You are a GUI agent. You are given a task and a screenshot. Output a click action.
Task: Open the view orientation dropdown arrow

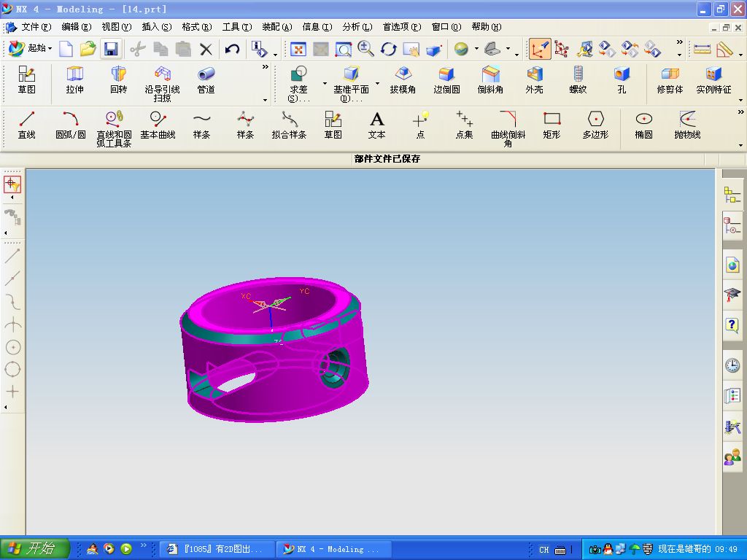(x=508, y=49)
